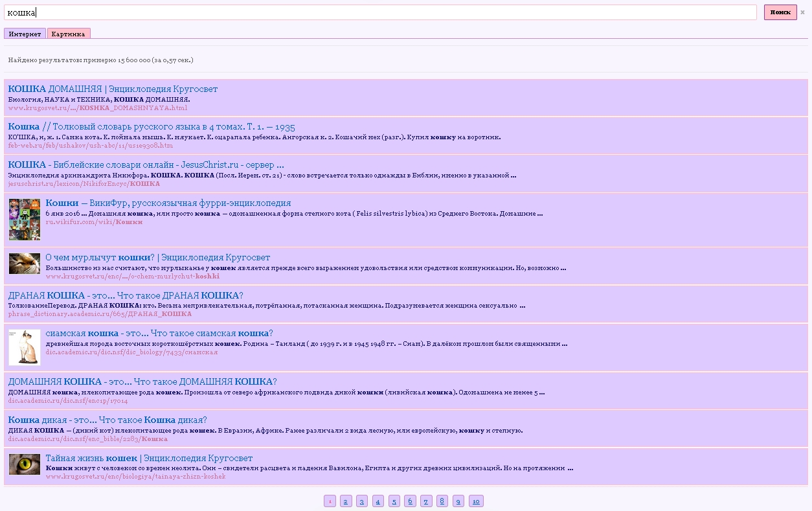Open the furry collage thumbnail for ВикиФур
Screen dimensions: 812x511
[25, 220]
